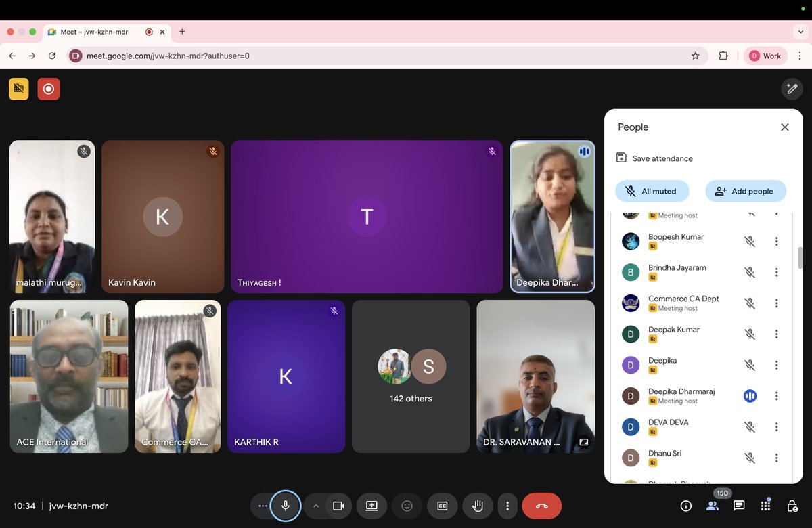
Task: Click the present screen button
Action: click(x=371, y=506)
